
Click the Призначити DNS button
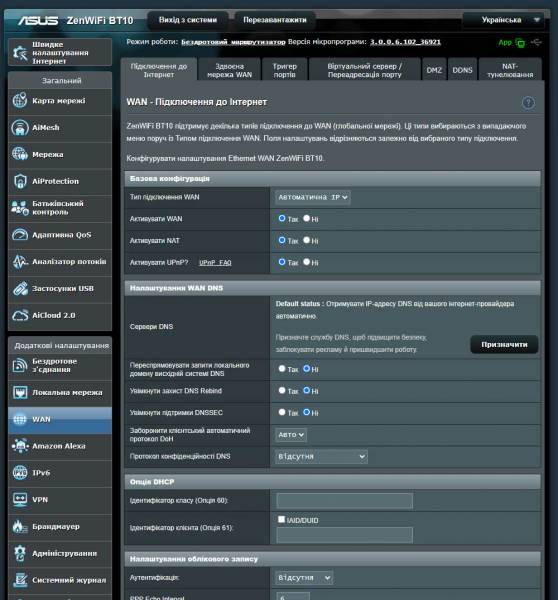coord(504,345)
